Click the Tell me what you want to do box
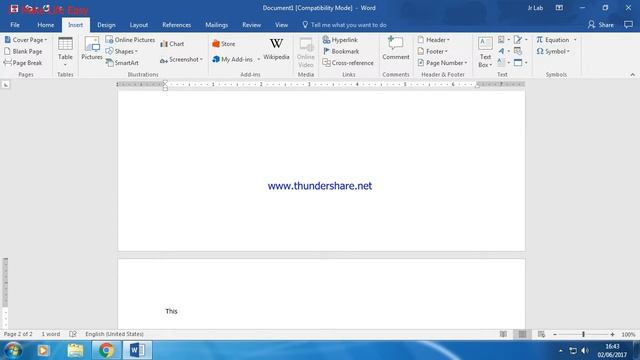Screen dimensions: 640x360 point(344,25)
